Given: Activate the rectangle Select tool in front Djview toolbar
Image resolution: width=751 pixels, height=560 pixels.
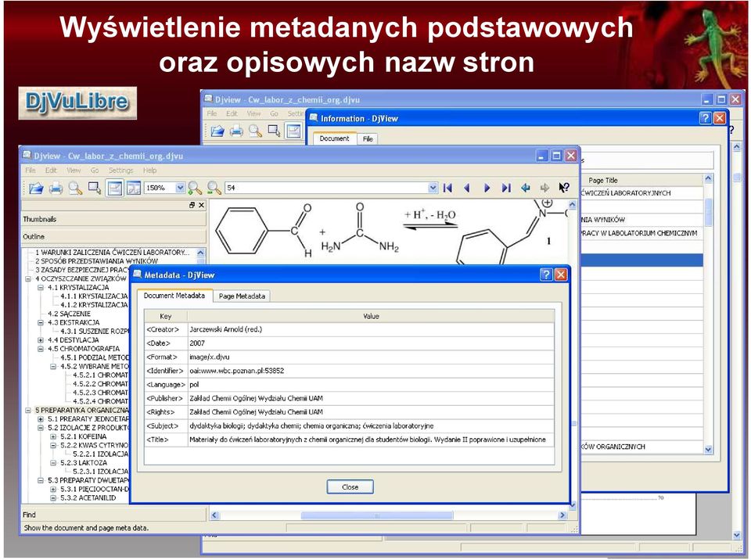Looking at the screenshot, I should pos(95,188).
